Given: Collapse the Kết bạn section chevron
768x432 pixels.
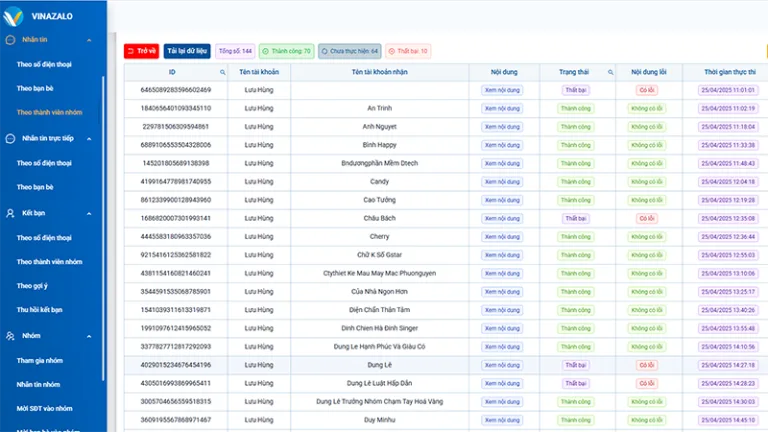Looking at the screenshot, I should point(91,213).
